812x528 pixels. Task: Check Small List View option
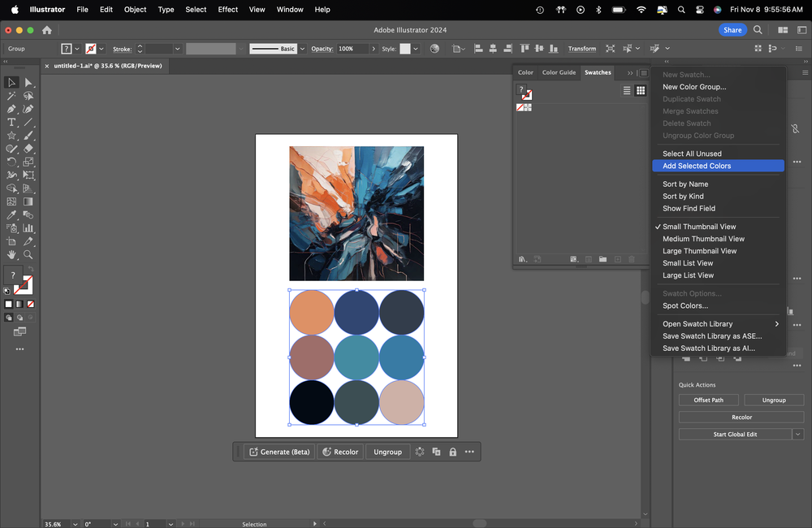687,263
